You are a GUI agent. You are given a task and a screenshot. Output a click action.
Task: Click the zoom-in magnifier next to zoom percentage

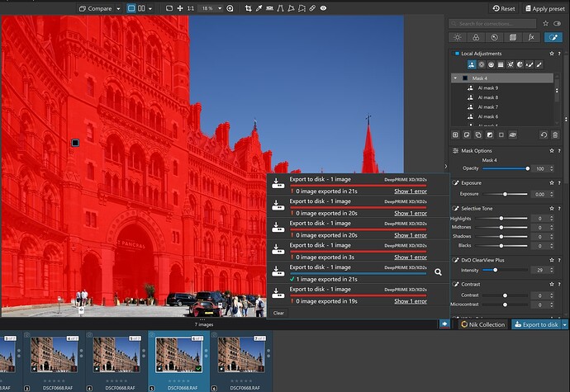(x=230, y=8)
